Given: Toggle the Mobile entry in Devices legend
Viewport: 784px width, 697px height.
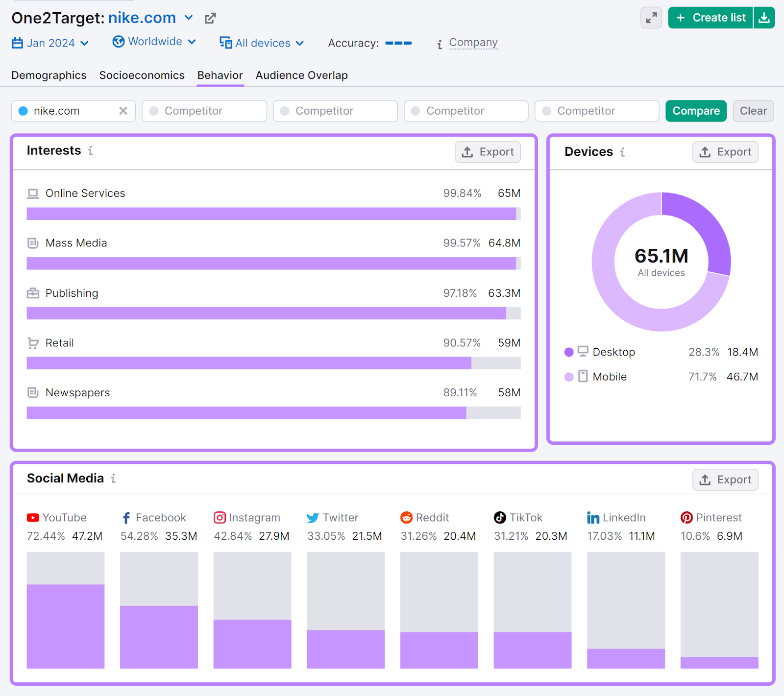Looking at the screenshot, I should tap(609, 376).
